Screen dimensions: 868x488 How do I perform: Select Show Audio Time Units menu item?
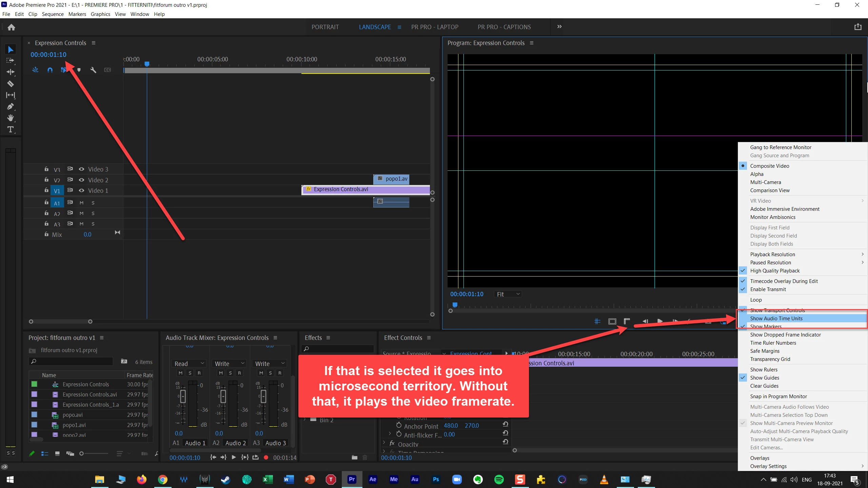tap(776, 318)
